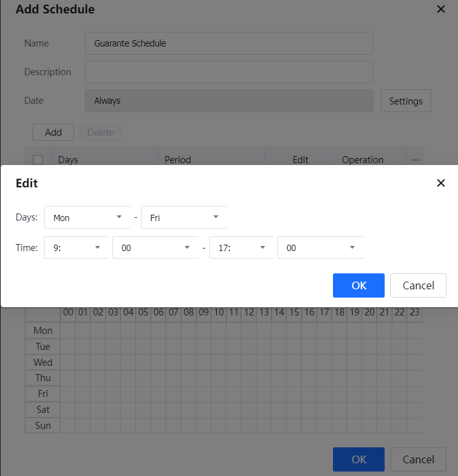Open the start day dropdown showing Mon
This screenshot has height=476, width=458.
(x=87, y=217)
